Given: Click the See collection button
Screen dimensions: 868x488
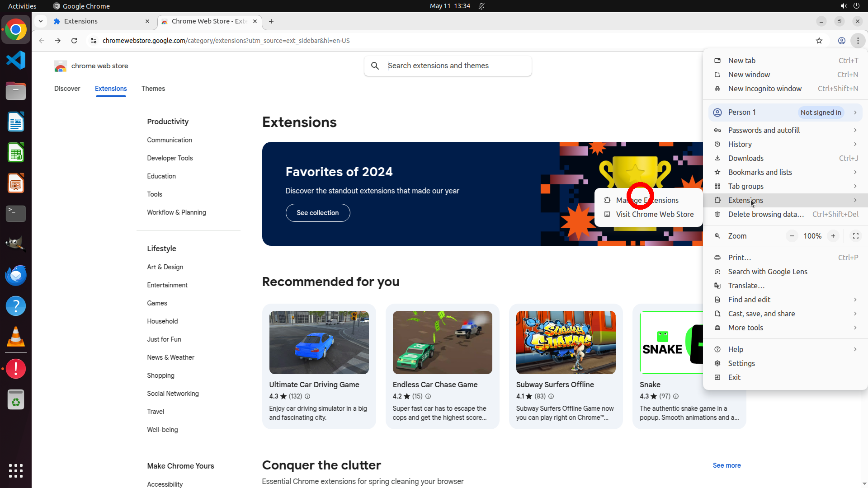Looking at the screenshot, I should tap(317, 213).
